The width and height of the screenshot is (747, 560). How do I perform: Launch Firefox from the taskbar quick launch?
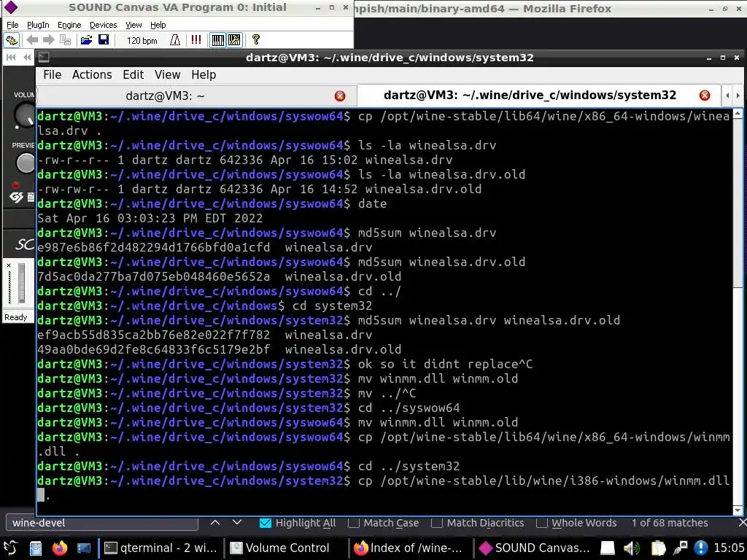(x=60, y=548)
